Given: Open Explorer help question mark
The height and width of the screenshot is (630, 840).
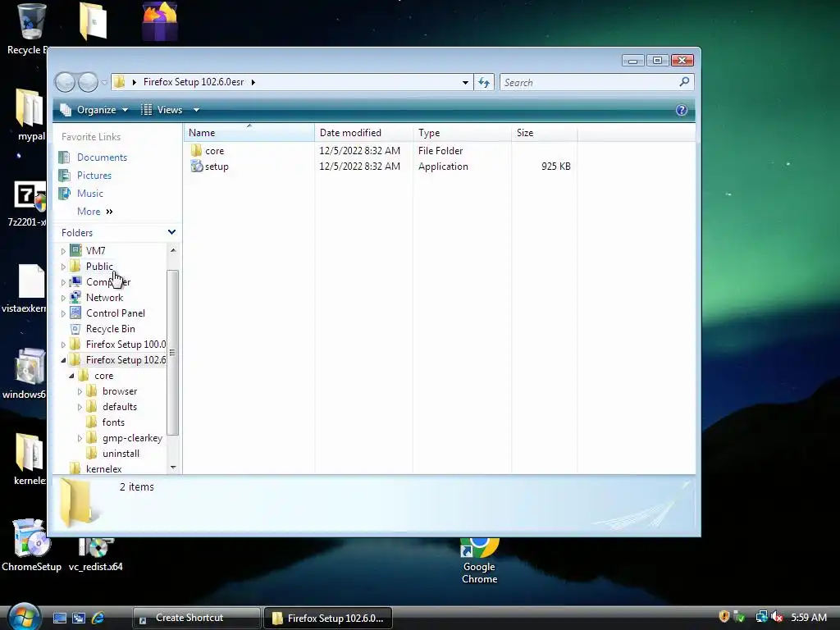Looking at the screenshot, I should [x=682, y=110].
